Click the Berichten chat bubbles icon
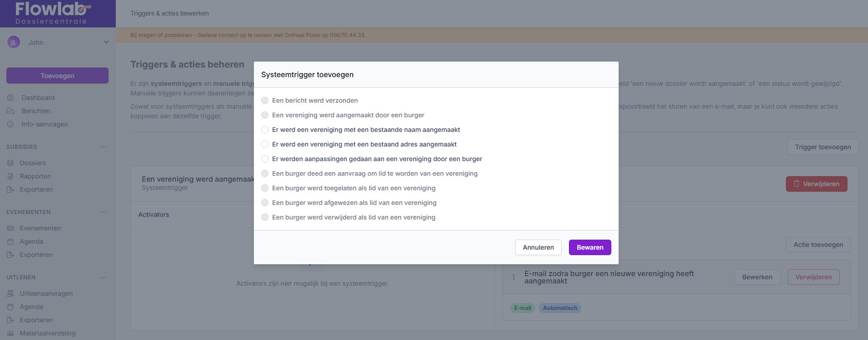868x340 pixels. click(10, 111)
